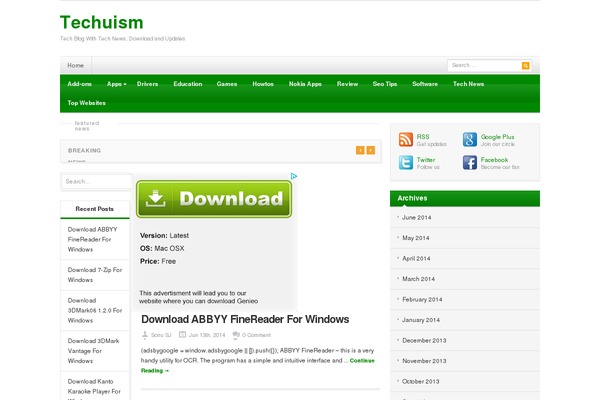Open the June 2014 archive
The width and height of the screenshot is (600, 400).
(x=416, y=217)
